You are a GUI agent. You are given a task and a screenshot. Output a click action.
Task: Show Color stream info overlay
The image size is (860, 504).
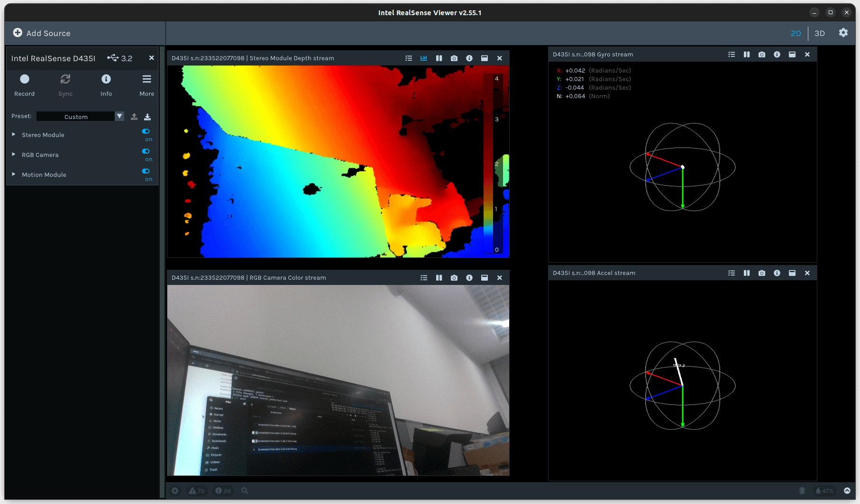tap(469, 278)
